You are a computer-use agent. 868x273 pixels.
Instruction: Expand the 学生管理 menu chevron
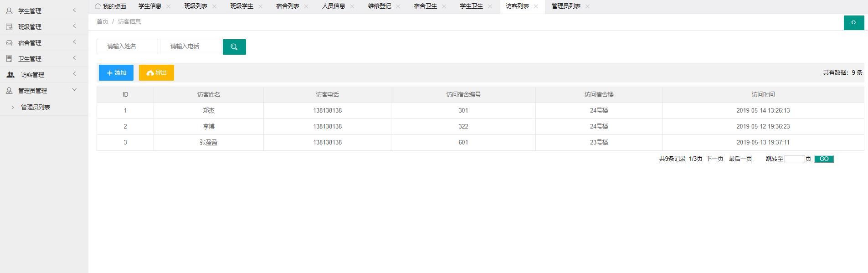click(x=74, y=10)
